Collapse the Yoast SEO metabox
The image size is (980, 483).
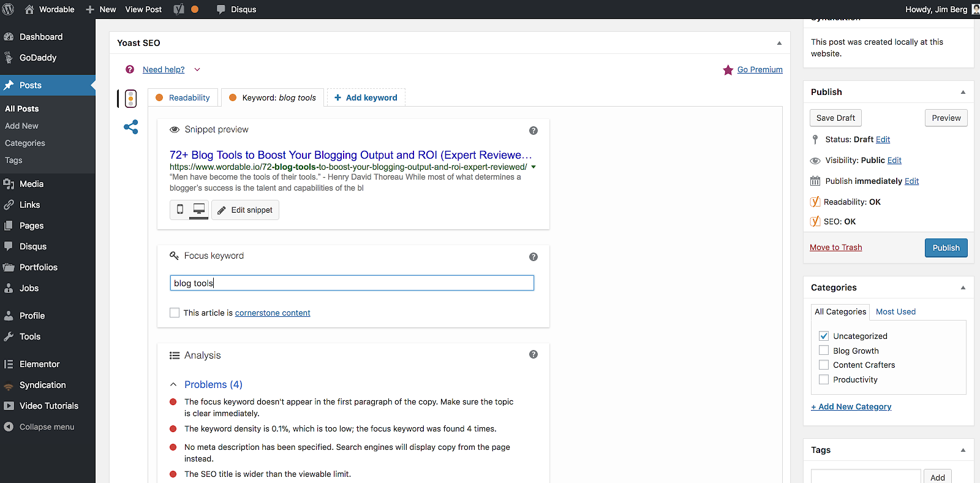tap(779, 43)
